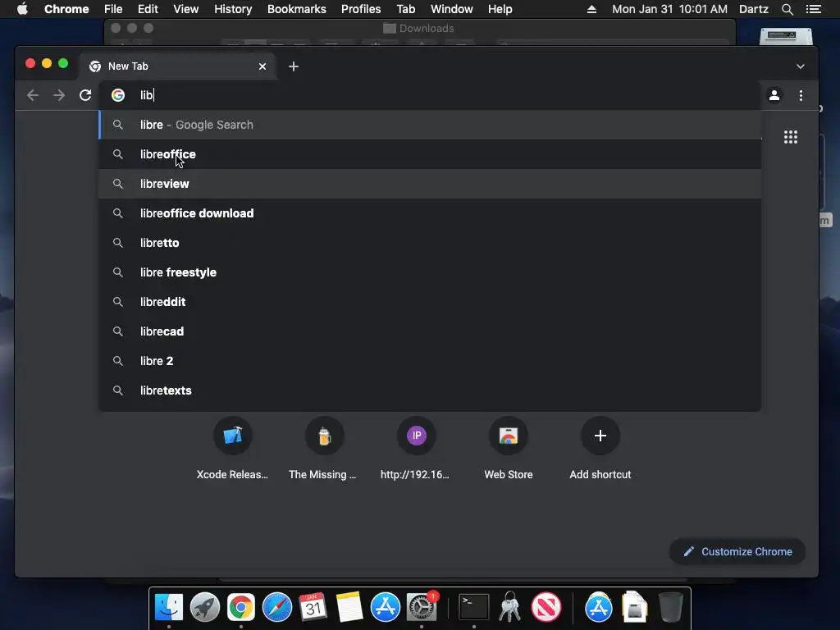Open the Window menu

click(x=452, y=9)
